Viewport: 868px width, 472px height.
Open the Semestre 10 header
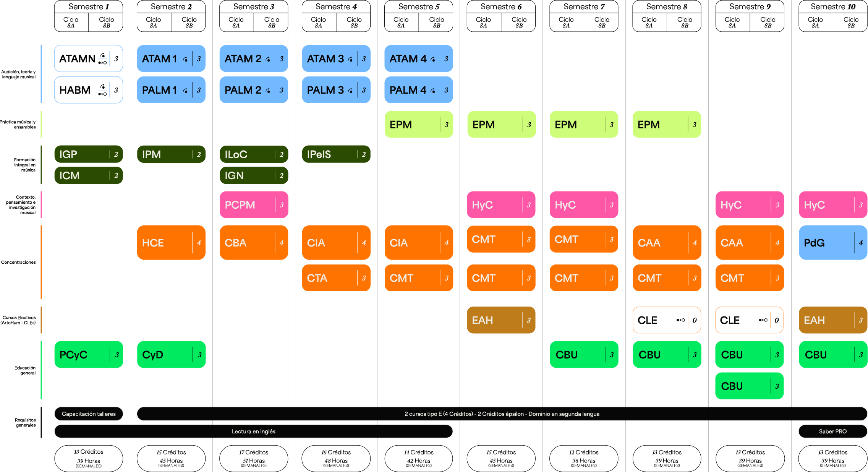[x=833, y=6]
